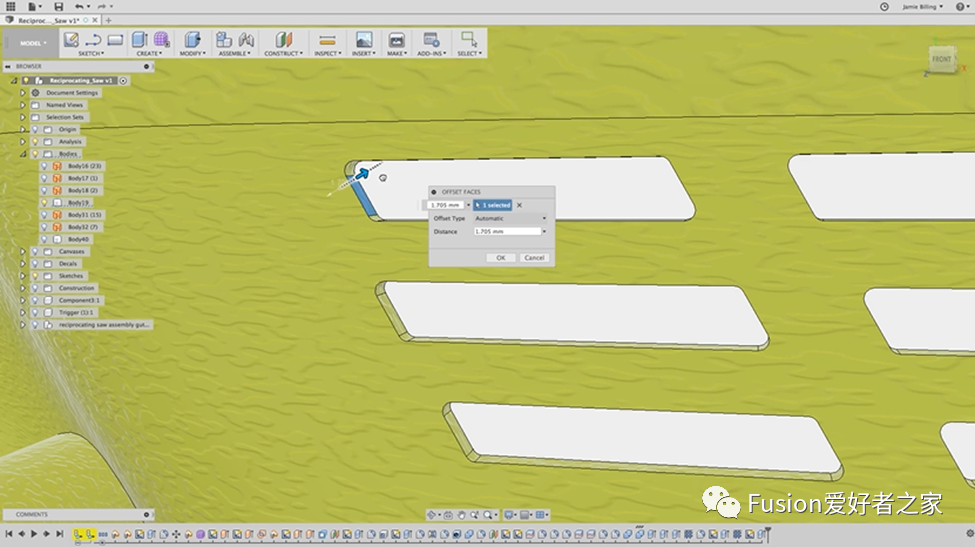Hide Body19 with its light bulb
This screenshot has height=547, width=975.
click(44, 203)
